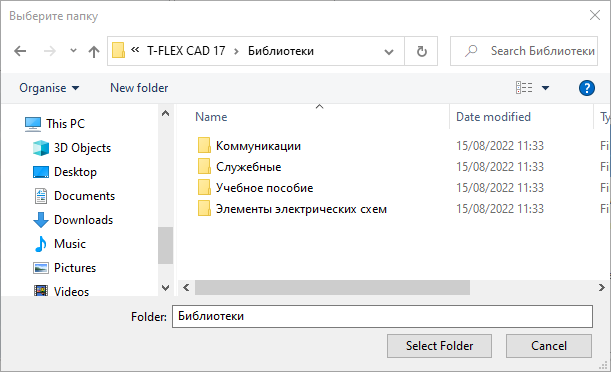
Task: Click the horizontal scrollbar right arrow
Action: point(601,287)
